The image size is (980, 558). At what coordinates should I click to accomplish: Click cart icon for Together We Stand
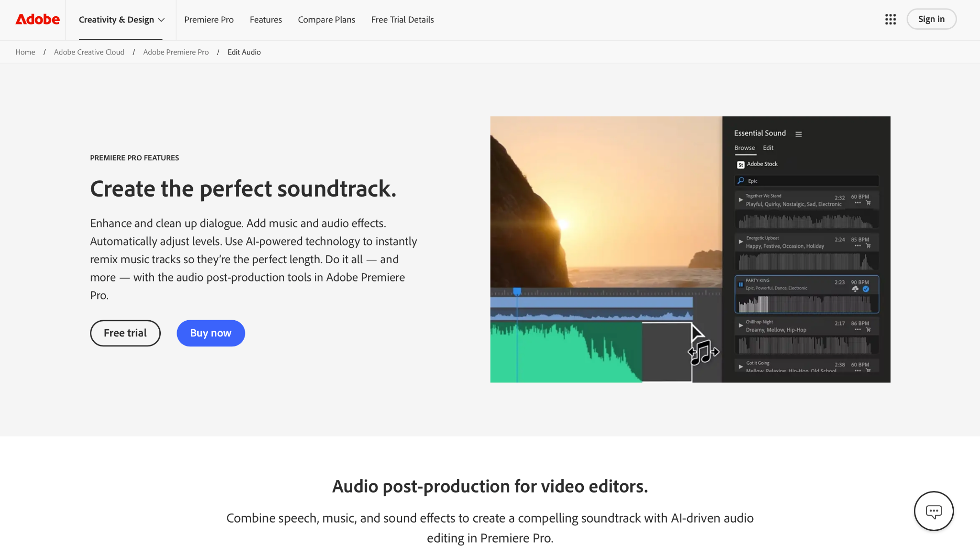[x=868, y=203]
